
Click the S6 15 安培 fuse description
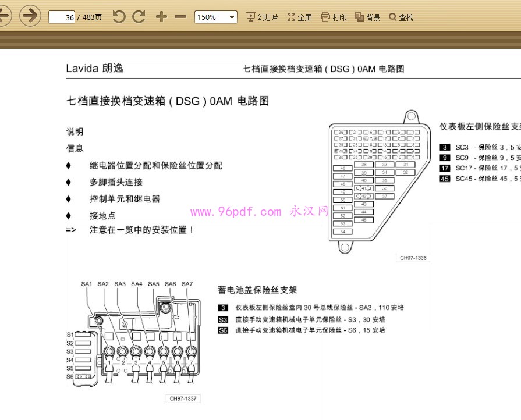tap(302, 330)
